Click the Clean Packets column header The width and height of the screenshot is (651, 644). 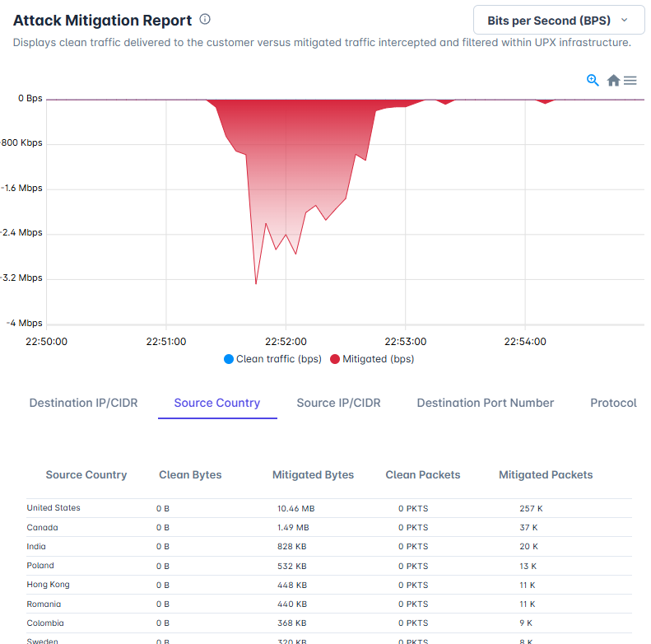(423, 474)
